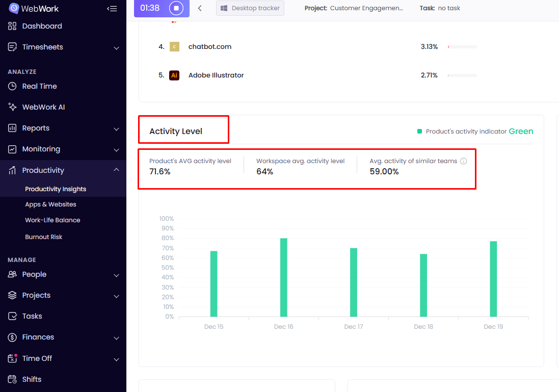The height and width of the screenshot is (392, 559).
Task: Collapse the sidebar with the menu icon
Action: coord(112,8)
